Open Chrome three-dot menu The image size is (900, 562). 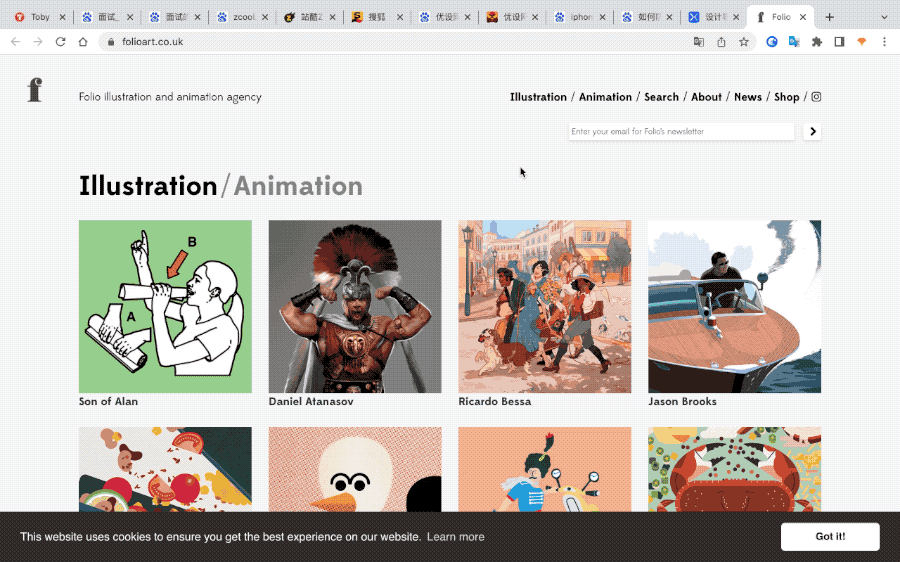click(x=885, y=42)
